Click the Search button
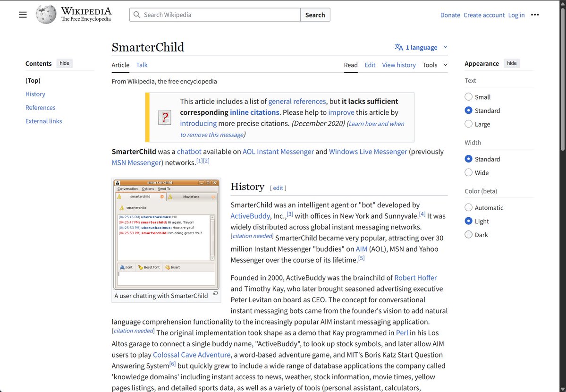Viewport: 566px width, 392px height. pyautogui.click(x=315, y=15)
